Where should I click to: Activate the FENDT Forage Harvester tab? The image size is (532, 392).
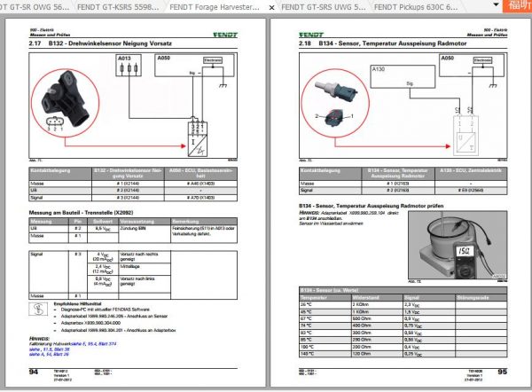pos(215,7)
